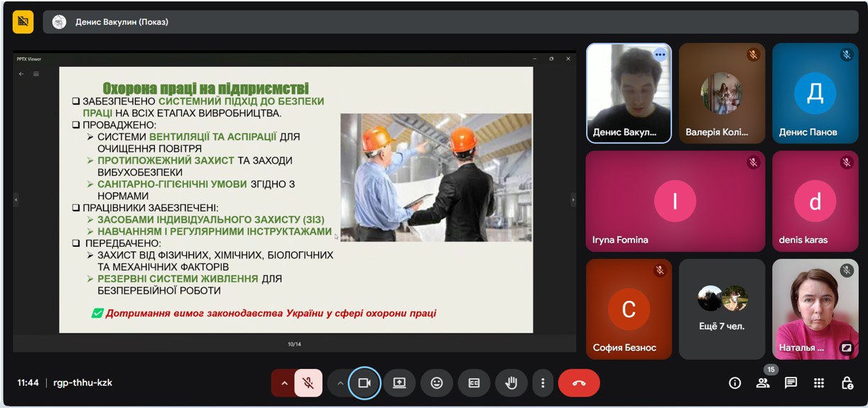This screenshot has width=868, height=408.
Task: Select Наталья video tile
Action: 815,309
